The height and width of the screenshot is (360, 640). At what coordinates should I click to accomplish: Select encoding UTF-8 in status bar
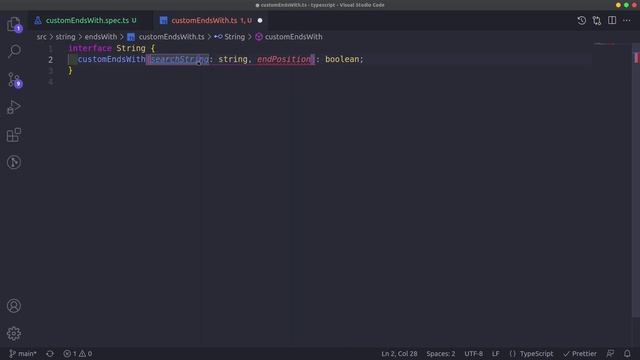click(473, 353)
